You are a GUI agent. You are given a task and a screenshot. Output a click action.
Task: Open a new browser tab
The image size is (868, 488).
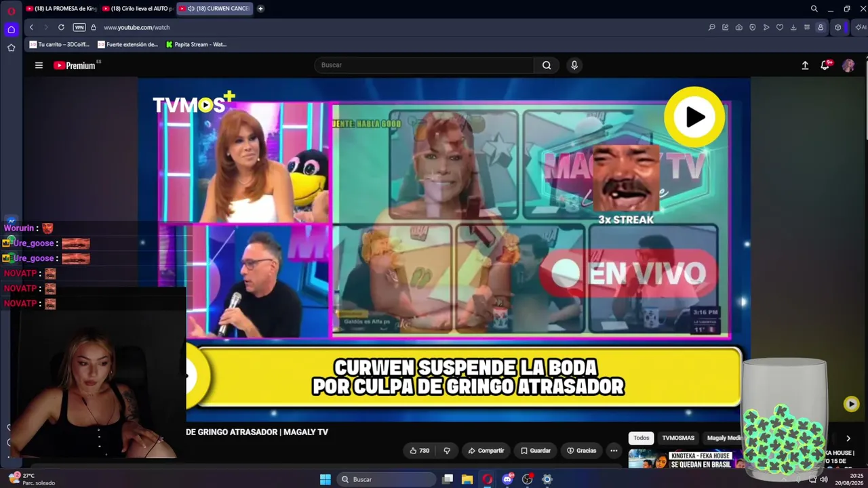260,9
